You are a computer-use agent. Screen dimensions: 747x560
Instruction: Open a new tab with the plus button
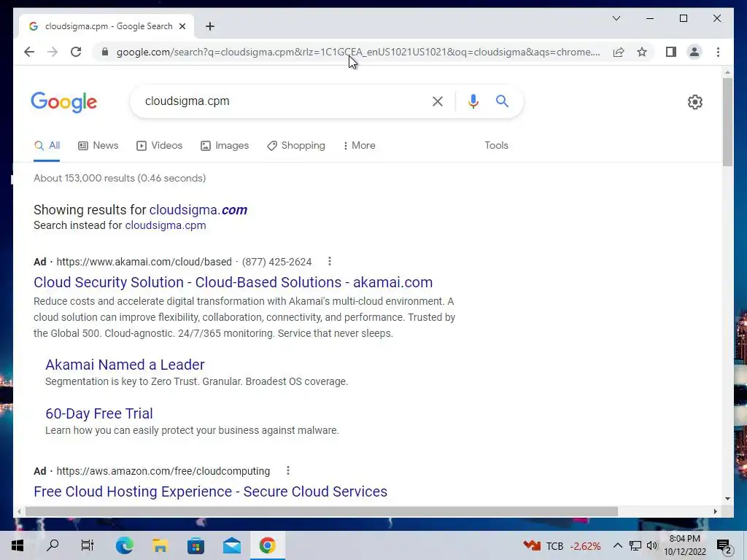(210, 26)
